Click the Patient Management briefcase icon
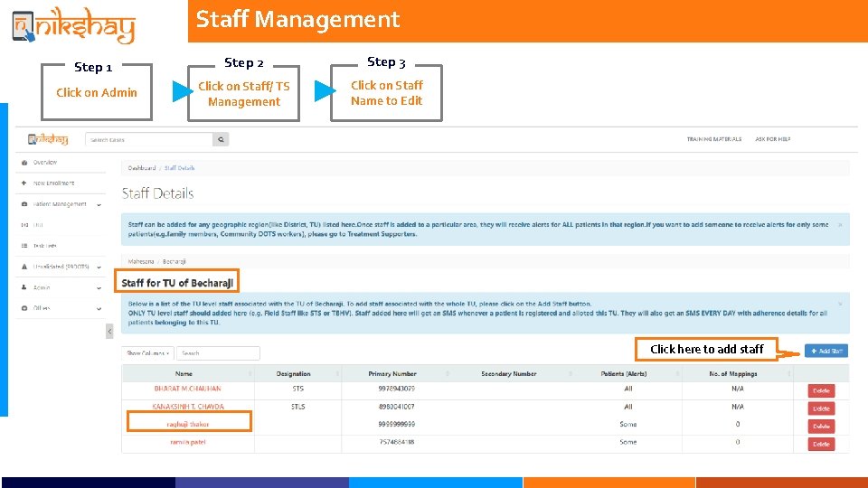The image size is (868, 488). [x=24, y=204]
